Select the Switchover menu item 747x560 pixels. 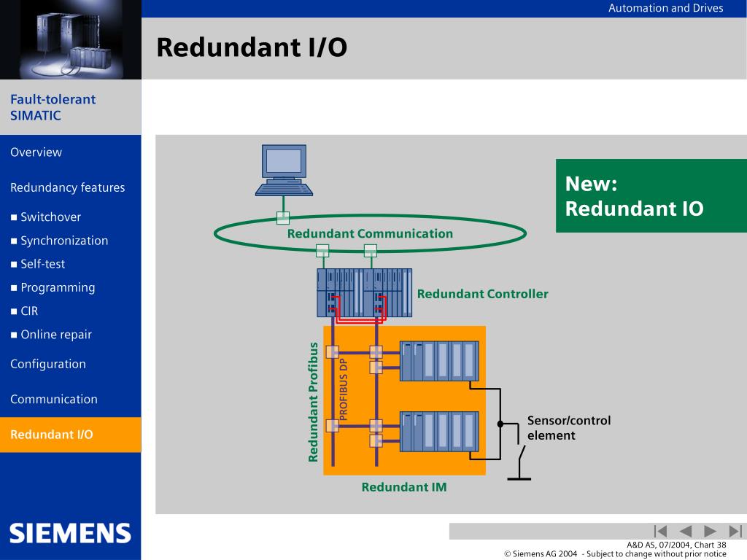coord(46,217)
